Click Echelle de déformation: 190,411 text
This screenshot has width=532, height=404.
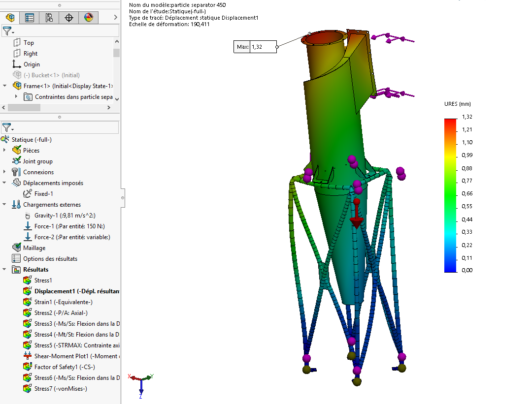pos(169,25)
